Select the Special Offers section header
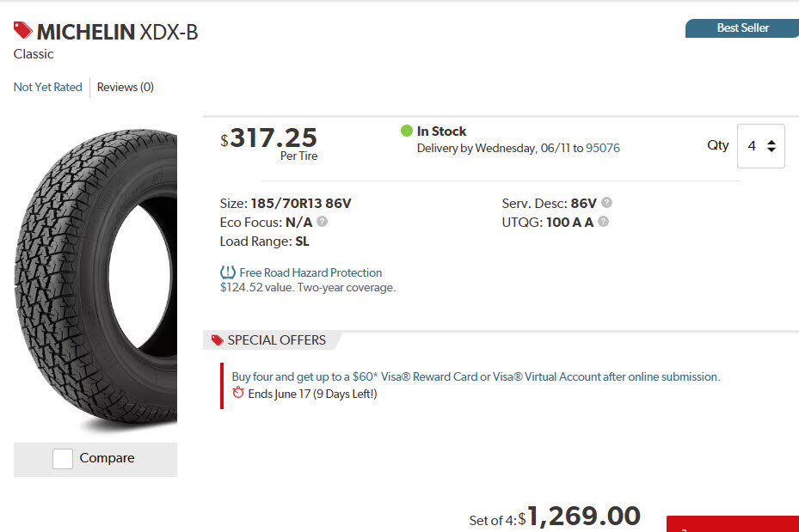Screen dimensions: 799x532 coord(276,340)
